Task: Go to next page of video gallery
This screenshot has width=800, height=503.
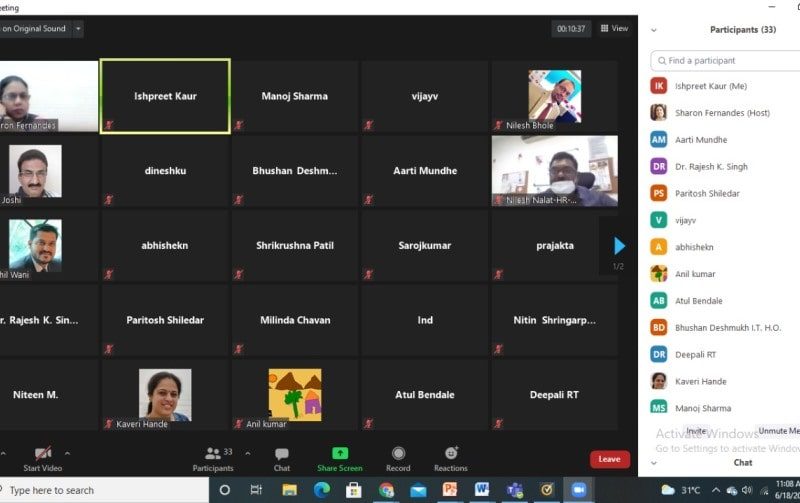Action: click(618, 246)
